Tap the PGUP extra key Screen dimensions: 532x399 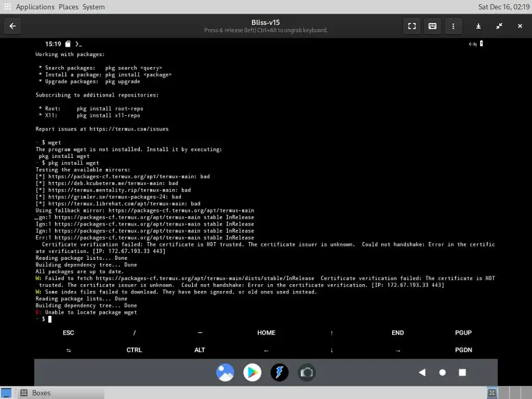[463, 333]
